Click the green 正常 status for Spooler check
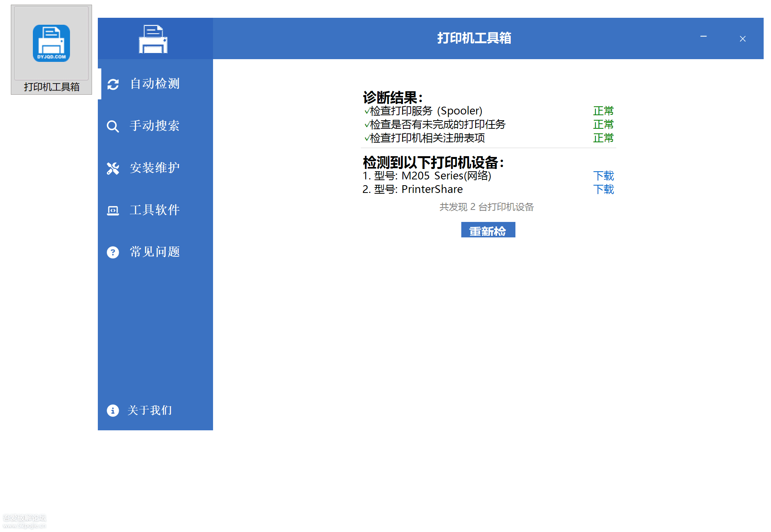The image size is (771, 532). [x=602, y=111]
